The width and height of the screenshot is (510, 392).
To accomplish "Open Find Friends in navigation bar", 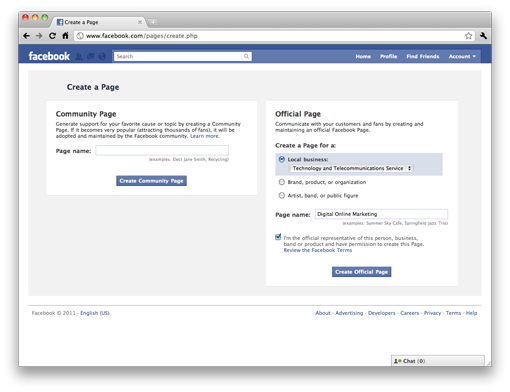I will (423, 56).
